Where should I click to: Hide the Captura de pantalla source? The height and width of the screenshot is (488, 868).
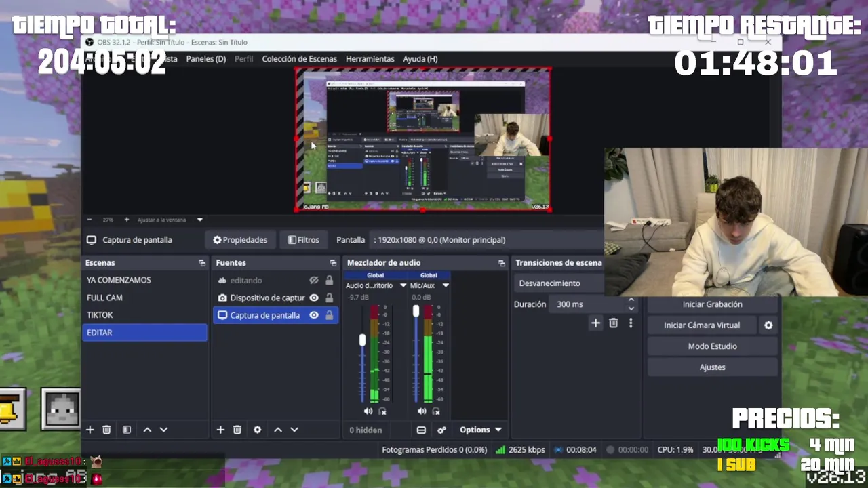314,315
